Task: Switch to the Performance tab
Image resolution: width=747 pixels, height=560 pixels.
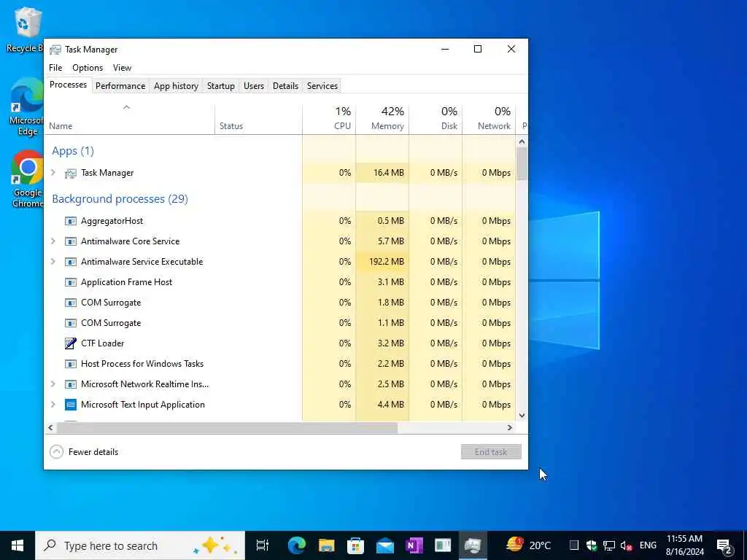Action: point(120,86)
